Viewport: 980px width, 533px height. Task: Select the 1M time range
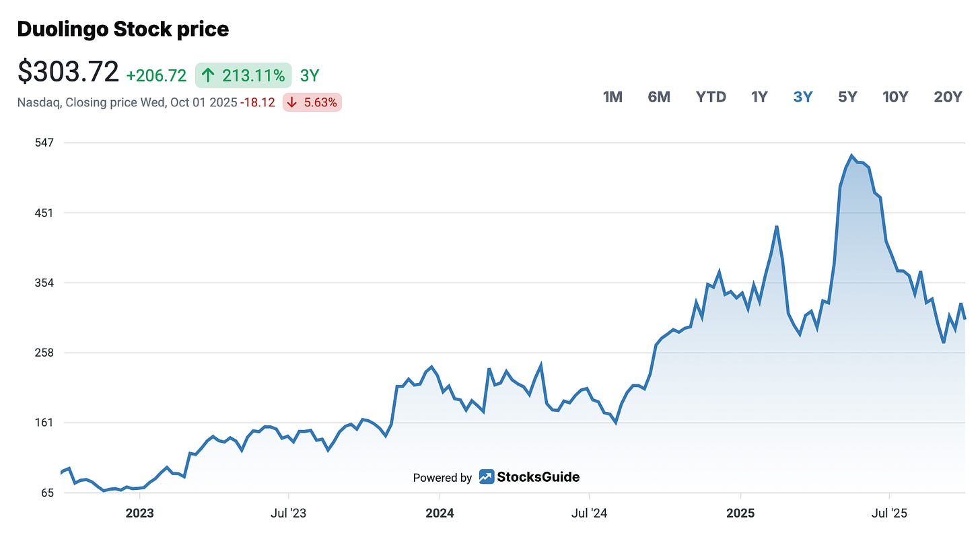click(x=611, y=96)
